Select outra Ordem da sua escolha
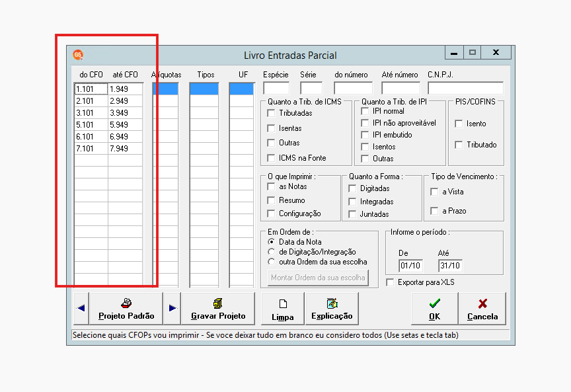Screen dimensions: 571x392 (x=272, y=262)
